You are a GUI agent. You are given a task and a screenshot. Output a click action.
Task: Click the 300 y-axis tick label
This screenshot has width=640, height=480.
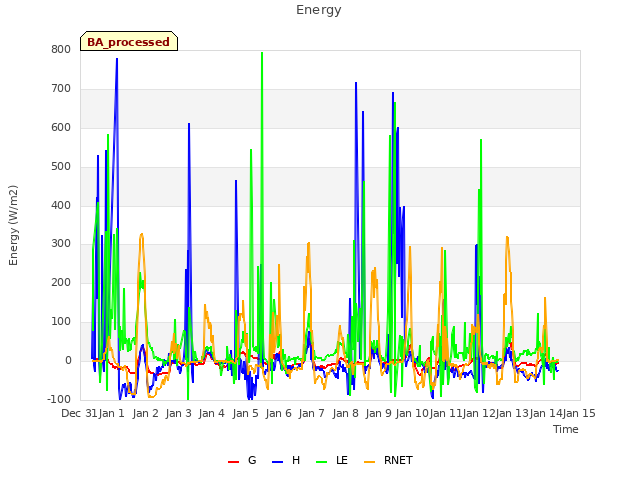click(x=61, y=244)
